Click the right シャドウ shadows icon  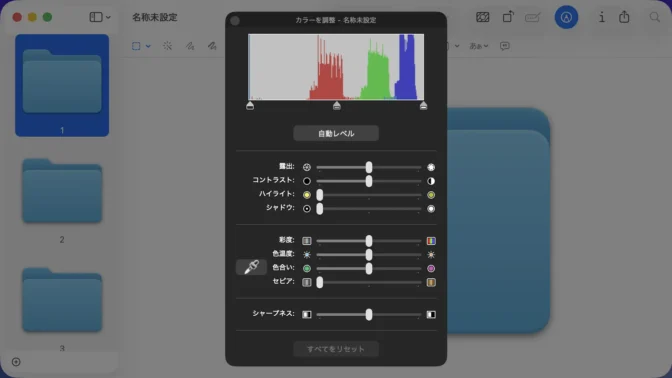pyautogui.click(x=431, y=209)
